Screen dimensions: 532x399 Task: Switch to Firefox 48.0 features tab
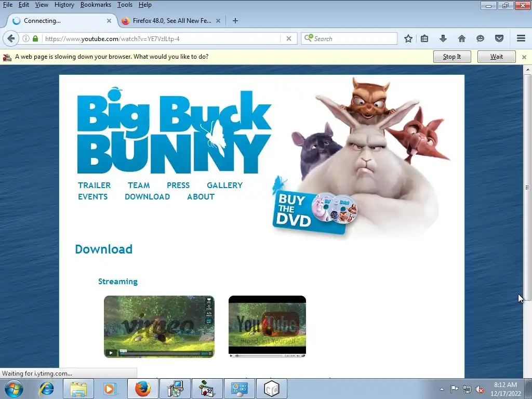click(171, 21)
